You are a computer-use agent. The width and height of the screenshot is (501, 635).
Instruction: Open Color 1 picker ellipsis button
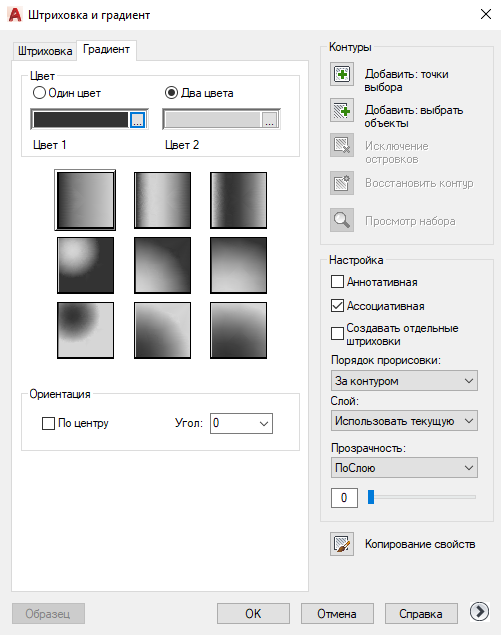tap(137, 120)
